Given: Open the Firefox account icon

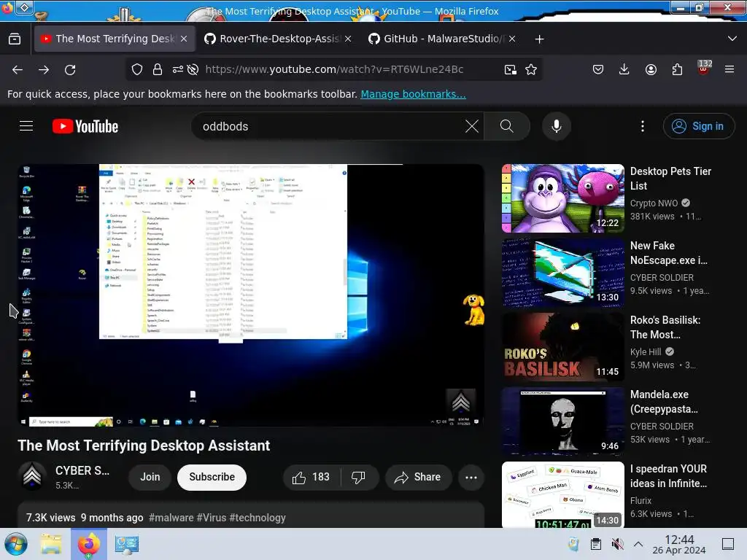Looking at the screenshot, I should 651,69.
